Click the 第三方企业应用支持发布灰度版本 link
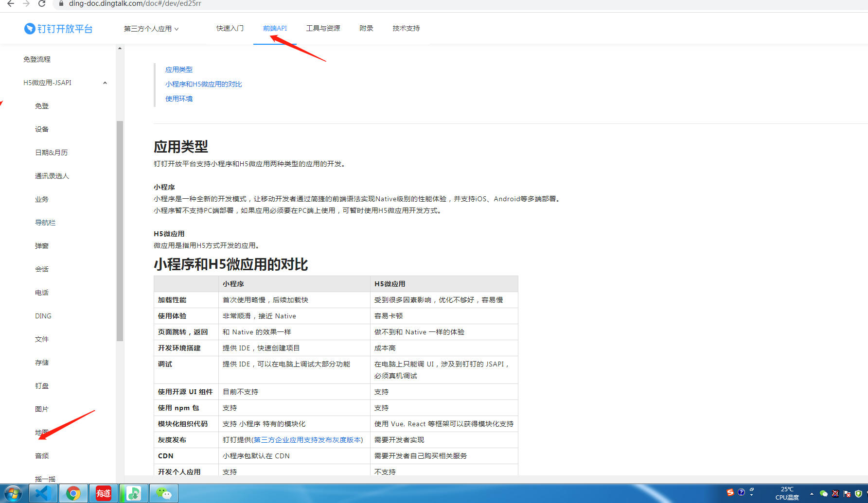 click(308, 440)
